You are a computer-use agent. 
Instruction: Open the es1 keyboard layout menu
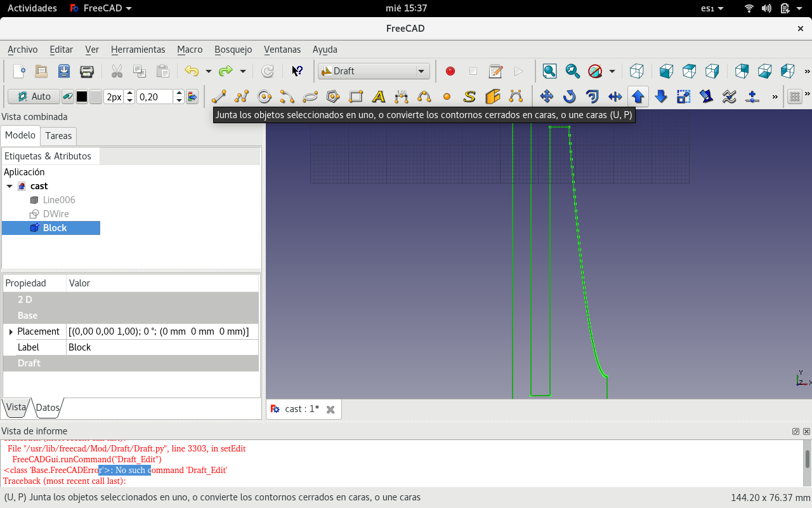point(712,8)
